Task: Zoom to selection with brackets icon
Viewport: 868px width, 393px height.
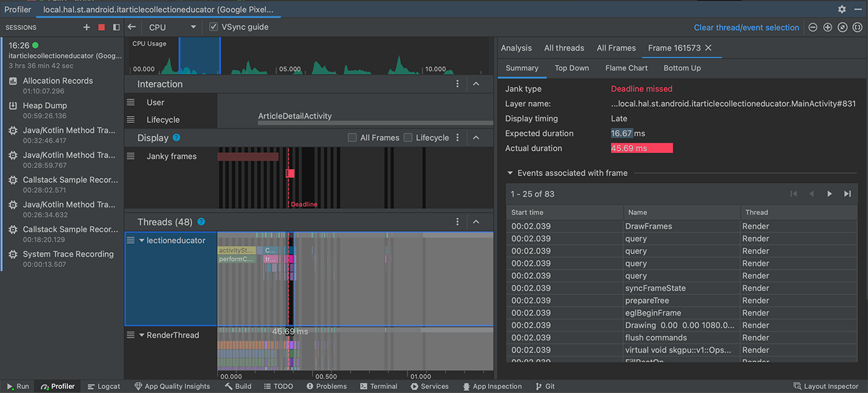Action: point(858,27)
